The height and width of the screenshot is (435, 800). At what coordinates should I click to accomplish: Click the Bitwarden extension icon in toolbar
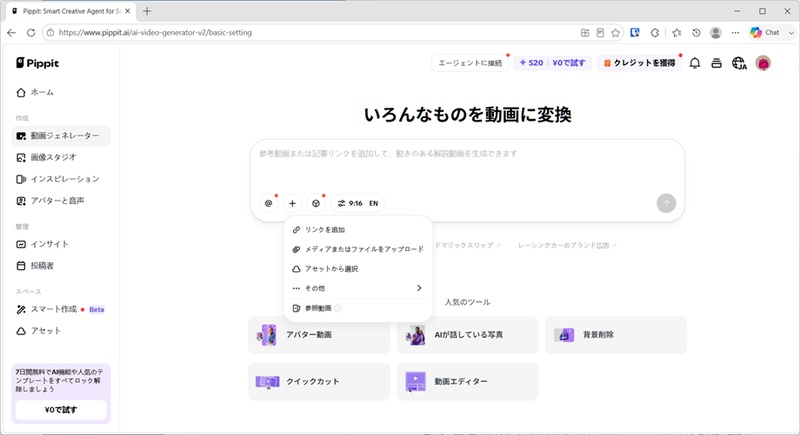[x=635, y=33]
